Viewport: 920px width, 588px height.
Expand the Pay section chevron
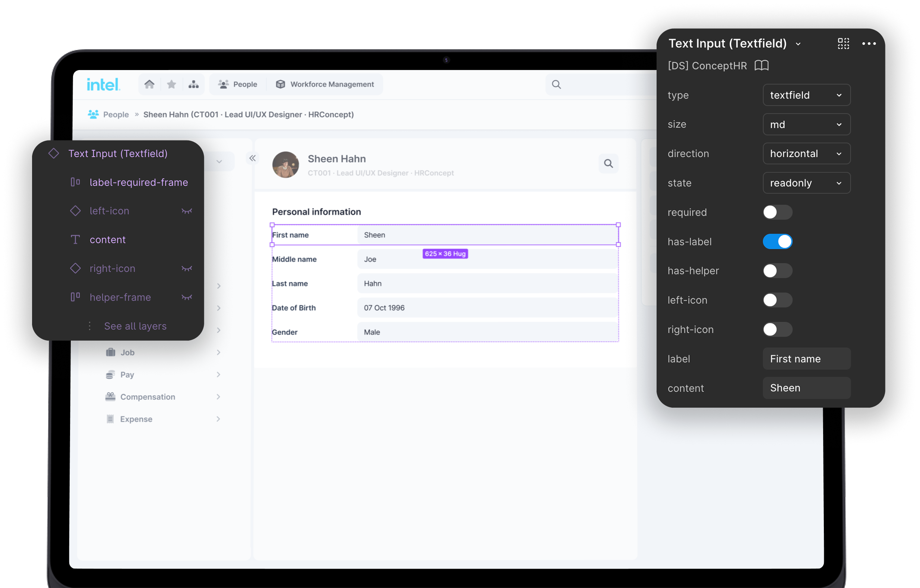click(218, 374)
